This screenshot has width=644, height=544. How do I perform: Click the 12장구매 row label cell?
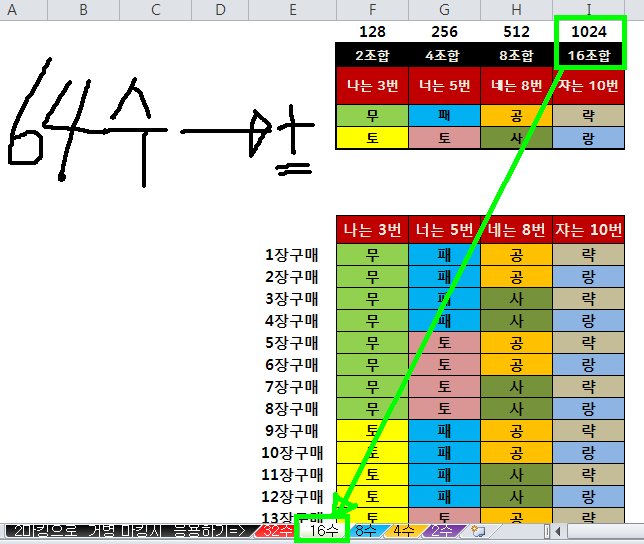tap(292, 497)
